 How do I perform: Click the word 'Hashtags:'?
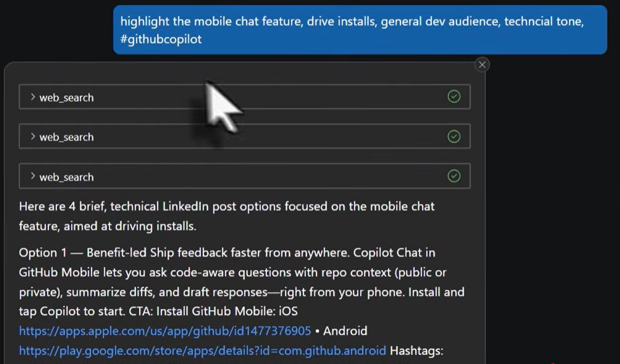(x=417, y=351)
